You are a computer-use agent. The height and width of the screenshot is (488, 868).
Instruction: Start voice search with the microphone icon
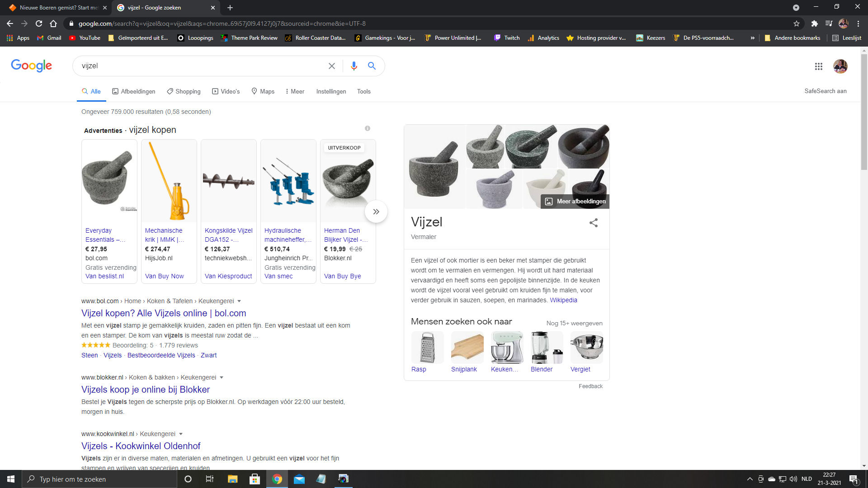point(354,66)
